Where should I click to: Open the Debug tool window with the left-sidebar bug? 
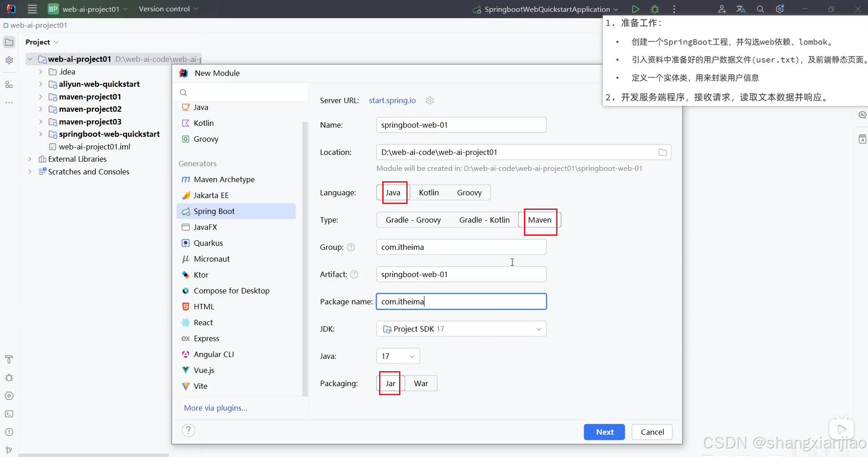coord(9,378)
